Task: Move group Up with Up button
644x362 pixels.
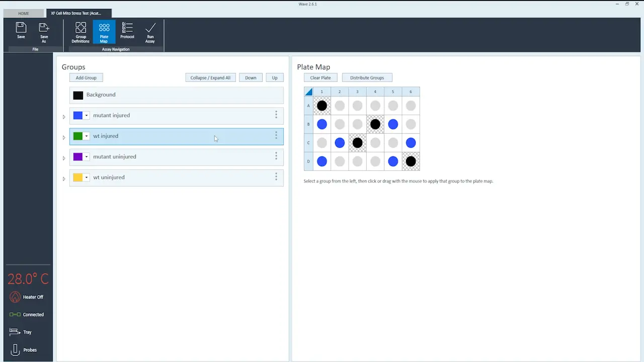Action: tap(275, 77)
